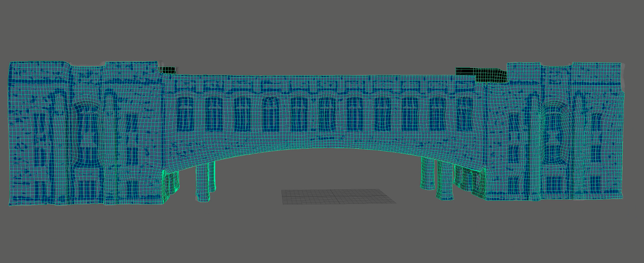The image size is (644, 263).
Task: Click the gray ground grid plane beneath the arch
Action: coord(338,197)
